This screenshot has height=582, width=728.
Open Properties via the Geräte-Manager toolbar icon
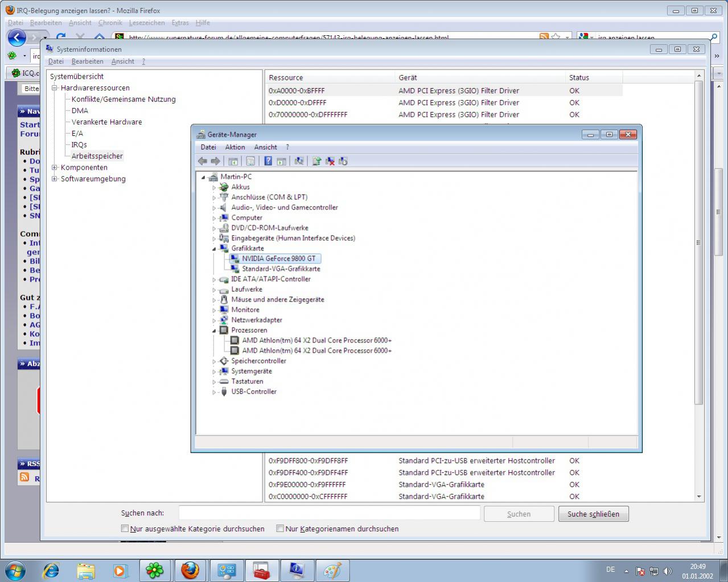[x=250, y=161]
